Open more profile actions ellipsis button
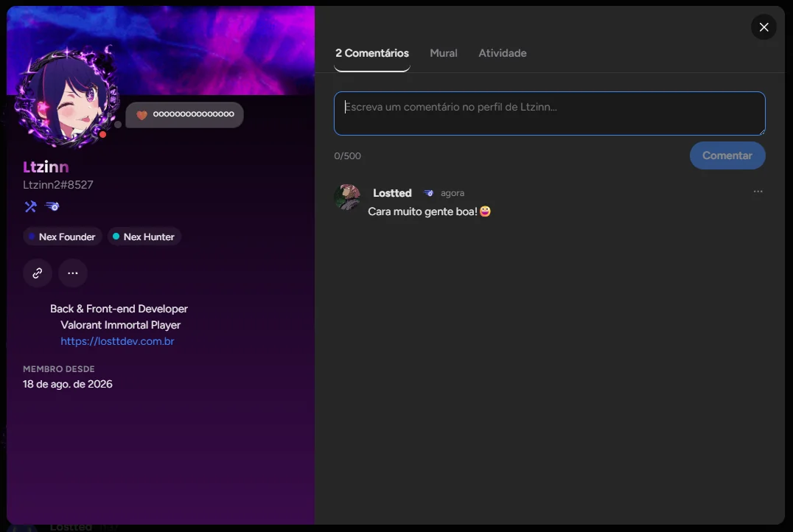 coord(73,273)
